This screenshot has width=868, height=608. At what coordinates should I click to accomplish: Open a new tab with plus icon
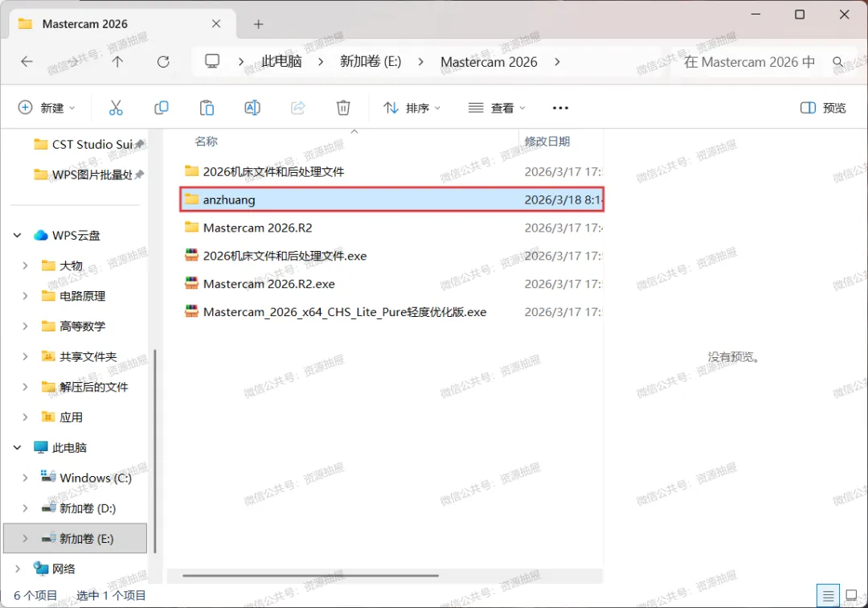259,24
